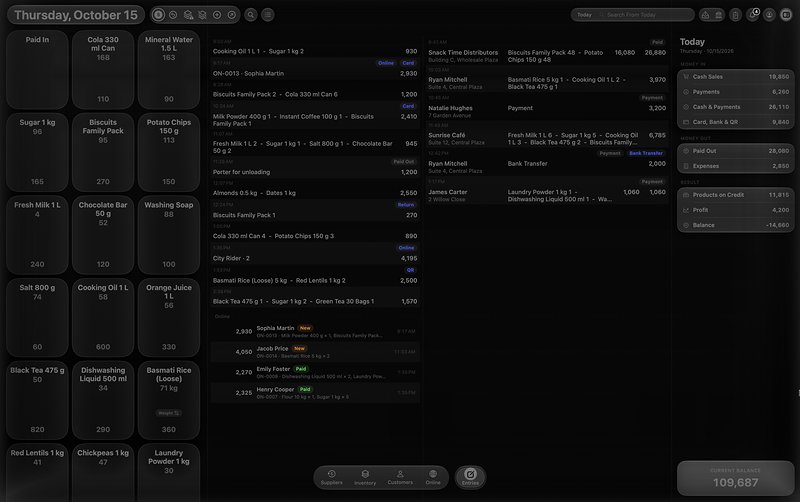The height and width of the screenshot is (502, 800).
Task: Open Natalie Hughes payment entry
Action: (547, 107)
